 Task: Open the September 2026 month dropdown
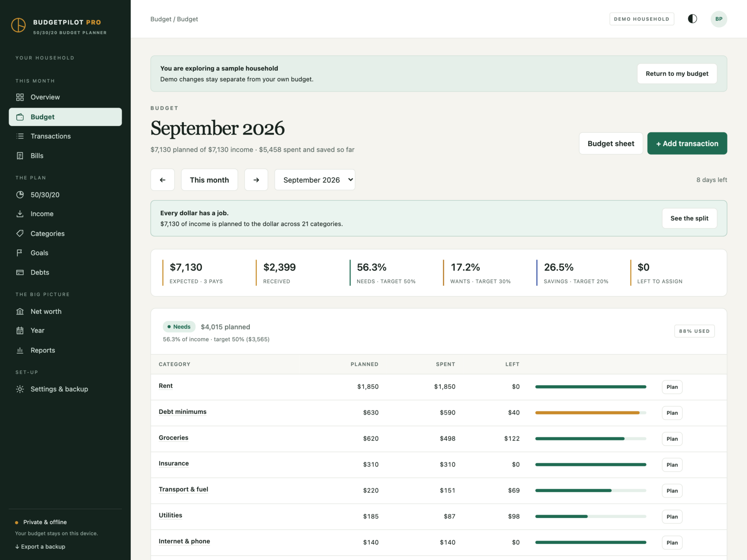[x=315, y=180]
